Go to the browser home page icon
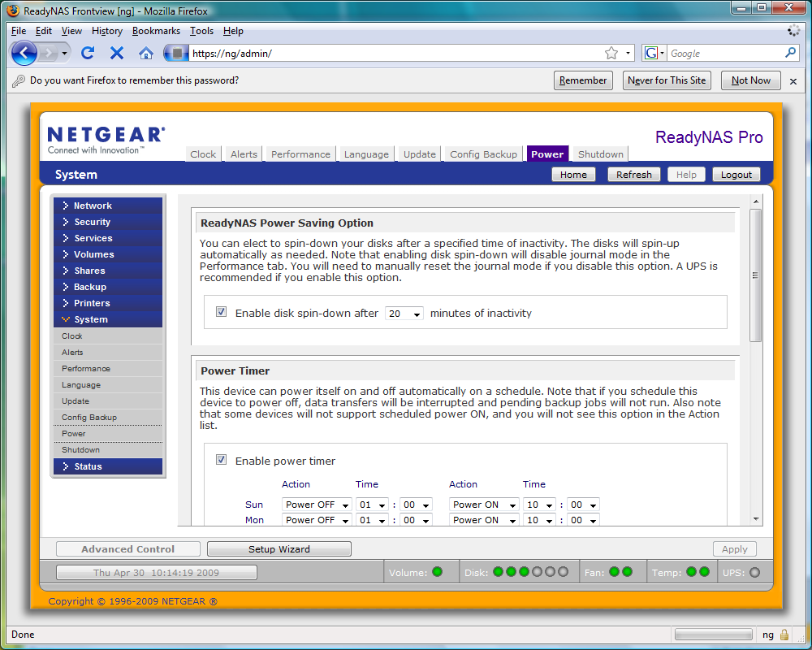812x650 pixels. [146, 53]
